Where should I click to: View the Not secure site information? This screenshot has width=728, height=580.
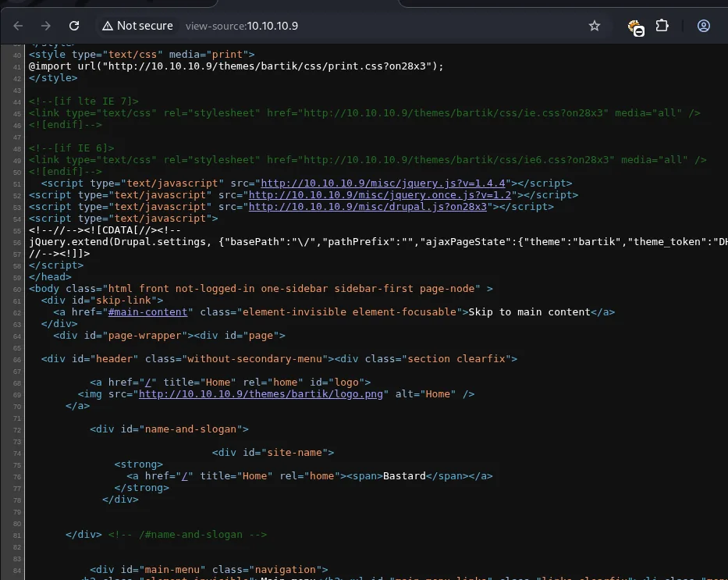click(x=137, y=26)
